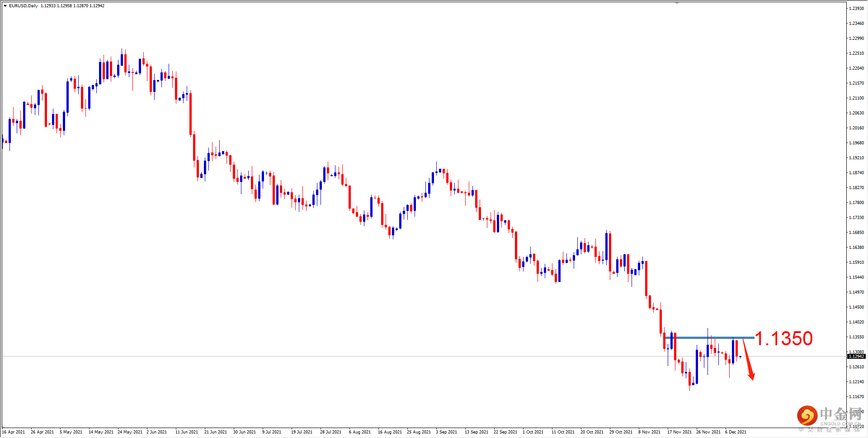Image resolution: width=868 pixels, height=438 pixels.
Task: Click date axis label 6 Aug 2021
Action: tap(360, 432)
